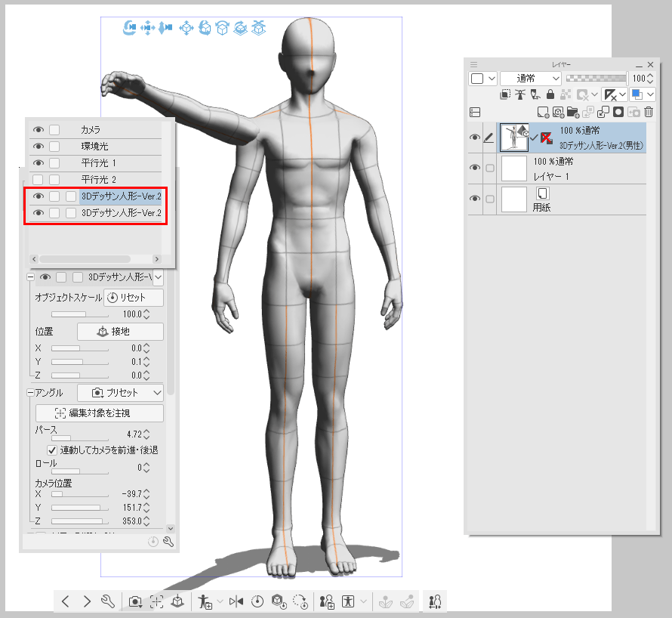
Task: Open the layer color dropdown arrow
Action: [x=651, y=94]
